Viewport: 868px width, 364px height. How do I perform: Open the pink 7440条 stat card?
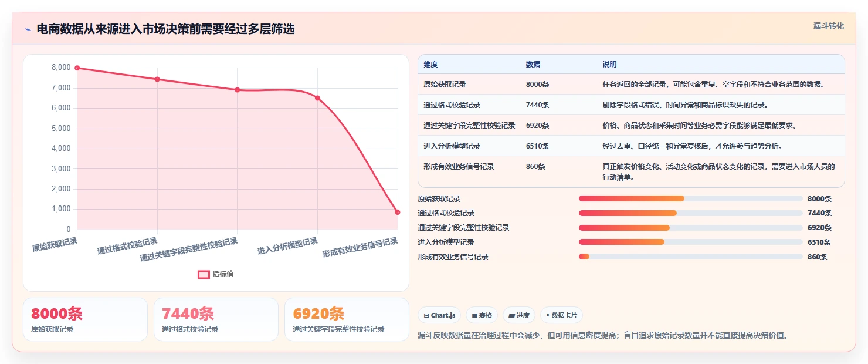tap(216, 319)
